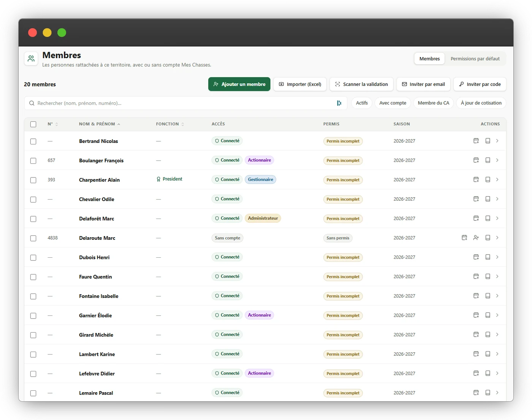The image size is (532, 420).
Task: Click the Ajouter un membre button
Action: (239, 84)
